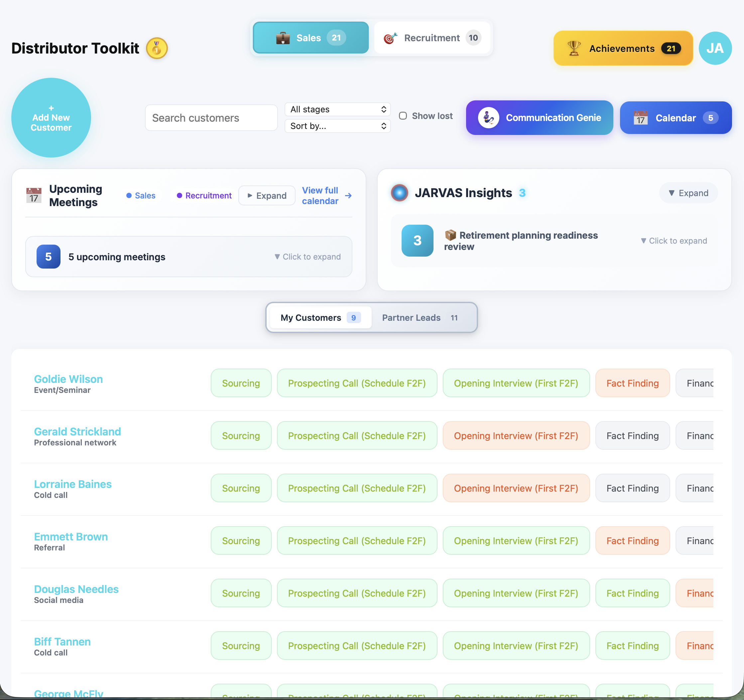
Task: Click the briefcase icon on Sales tab
Action: pyautogui.click(x=283, y=38)
